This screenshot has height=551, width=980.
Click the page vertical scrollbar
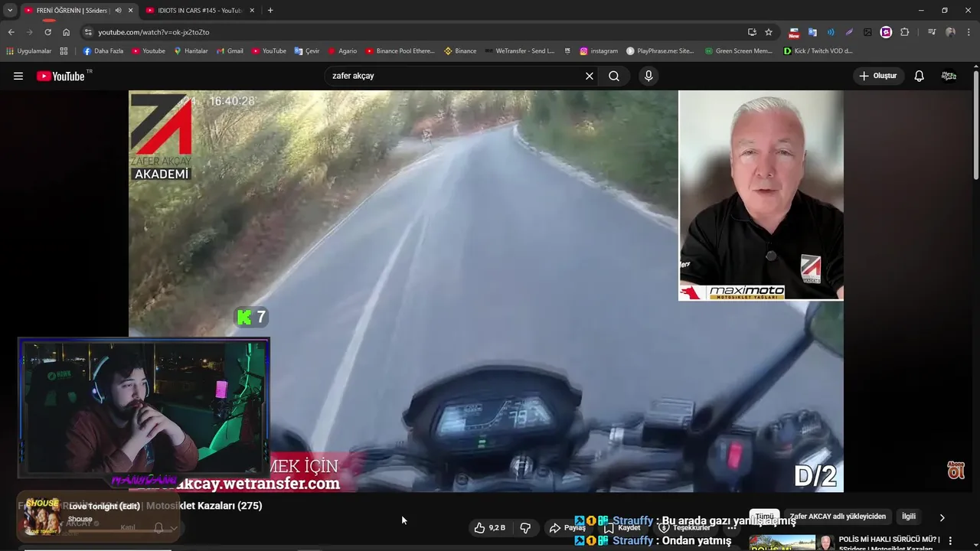point(976,126)
